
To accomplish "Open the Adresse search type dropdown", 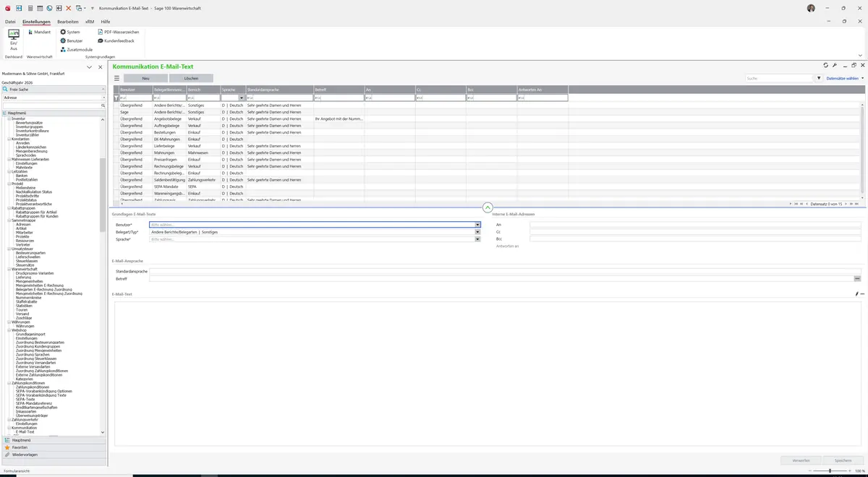I will click(103, 97).
